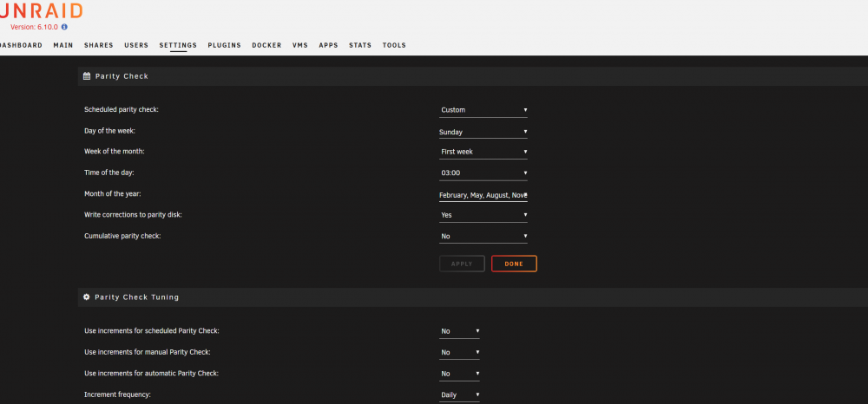868x404 pixels.
Task: Click the 'Increment frequency:' label
Action: coord(117,394)
